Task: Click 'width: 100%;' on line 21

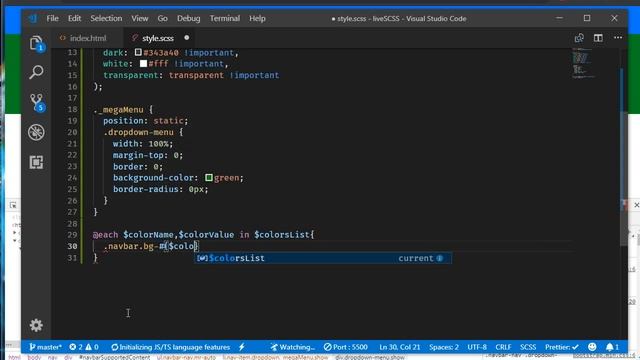Action: click(x=143, y=144)
